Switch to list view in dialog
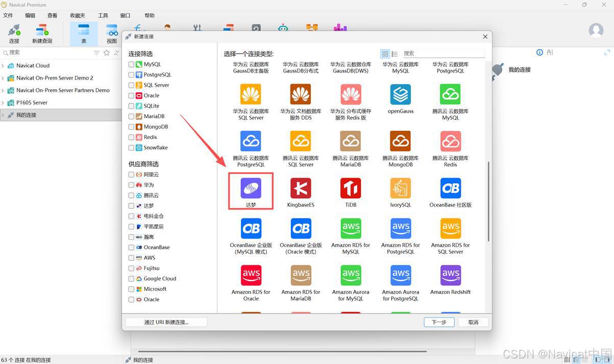The height and width of the screenshot is (364, 614). 395,54
